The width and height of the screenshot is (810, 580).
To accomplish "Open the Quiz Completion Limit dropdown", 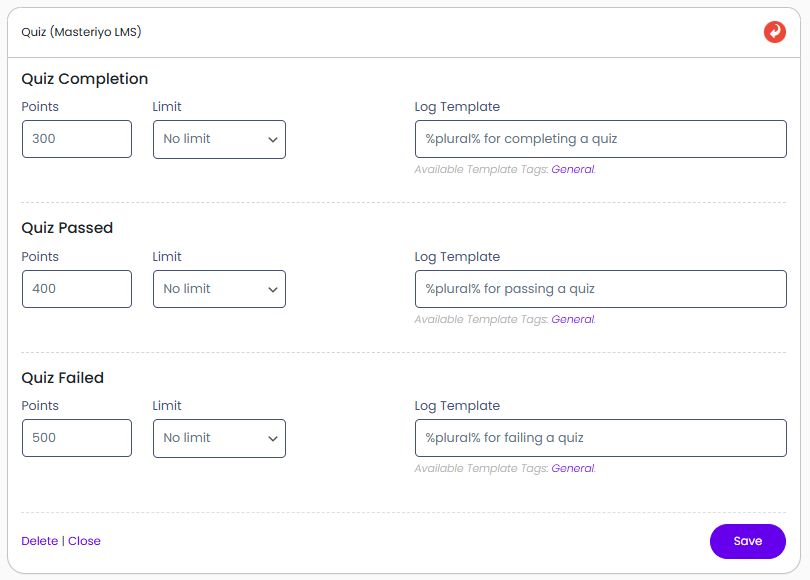I will point(219,139).
